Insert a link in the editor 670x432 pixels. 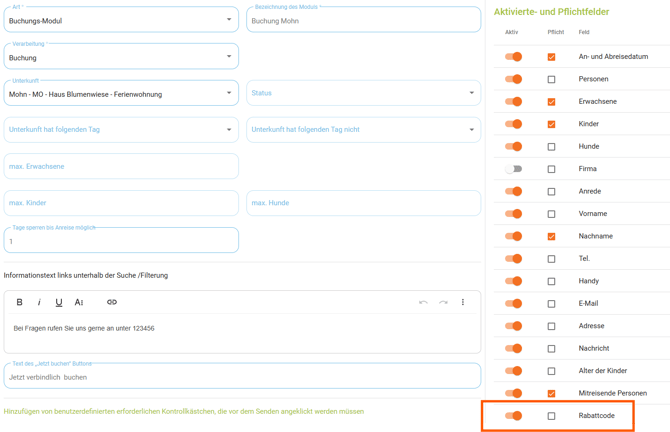[x=111, y=302]
